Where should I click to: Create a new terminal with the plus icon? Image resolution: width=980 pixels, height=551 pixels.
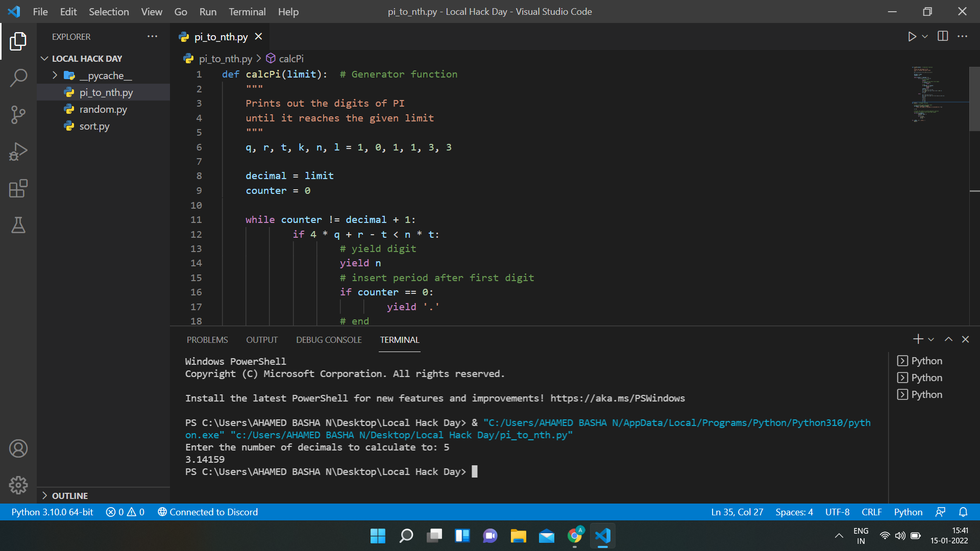pos(918,339)
